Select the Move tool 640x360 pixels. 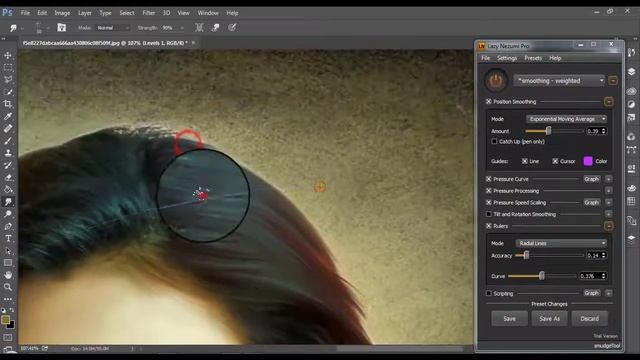8,55
